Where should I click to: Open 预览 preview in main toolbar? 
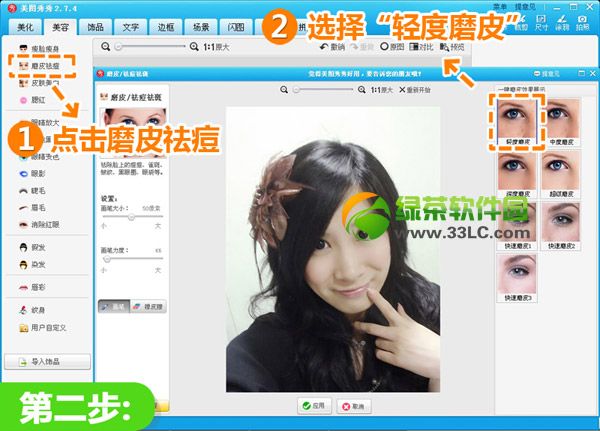pos(452,47)
